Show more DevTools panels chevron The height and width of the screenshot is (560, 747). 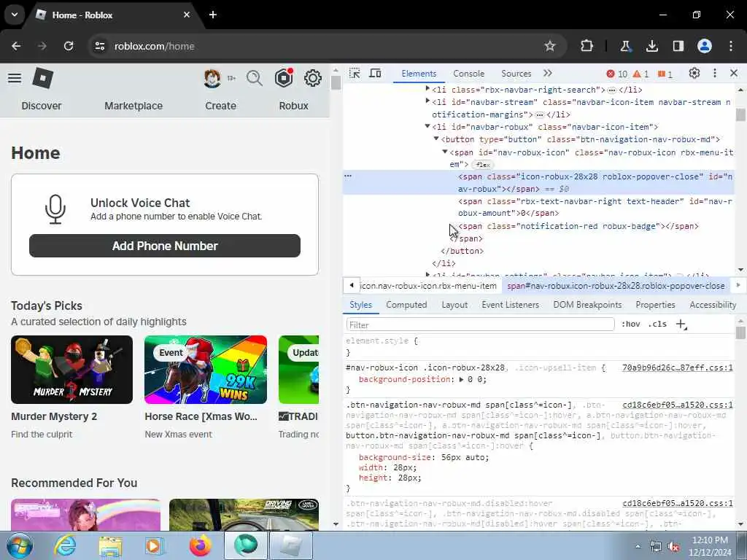[547, 74]
